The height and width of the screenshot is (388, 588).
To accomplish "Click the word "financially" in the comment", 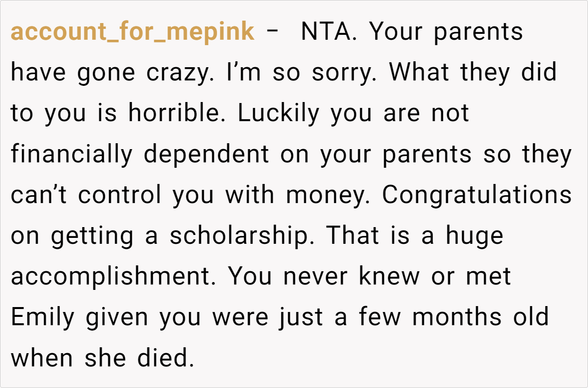I will click(x=72, y=155).
